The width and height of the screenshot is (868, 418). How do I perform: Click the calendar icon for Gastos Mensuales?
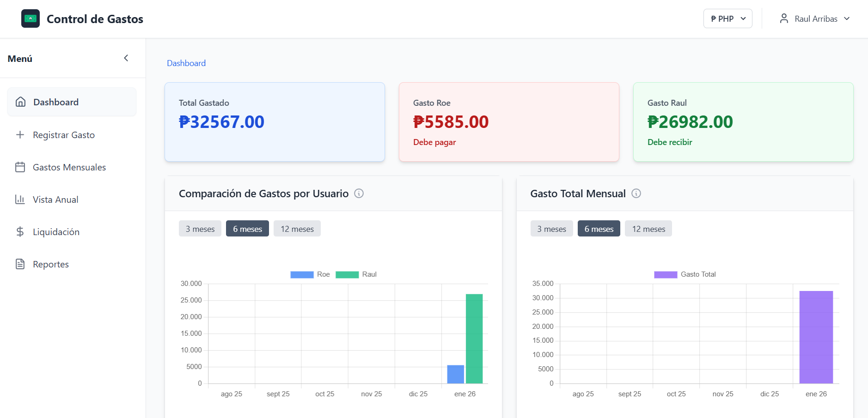pyautogui.click(x=20, y=167)
